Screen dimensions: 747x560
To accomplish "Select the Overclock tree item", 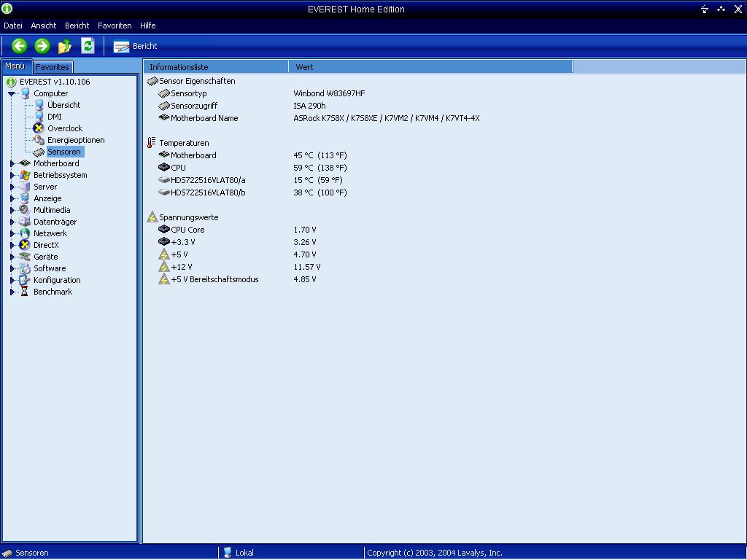I will [65, 128].
